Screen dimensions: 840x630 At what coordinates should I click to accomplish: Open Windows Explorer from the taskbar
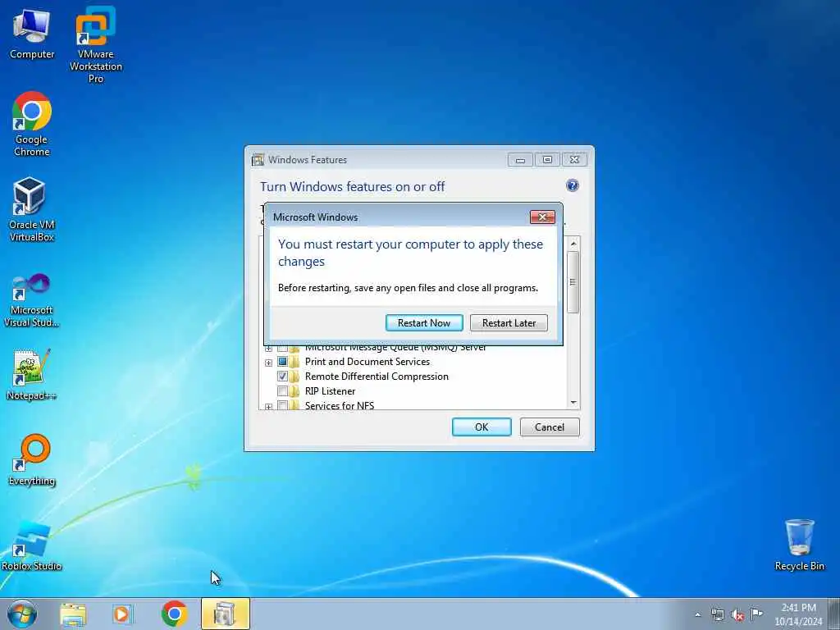[73, 614]
